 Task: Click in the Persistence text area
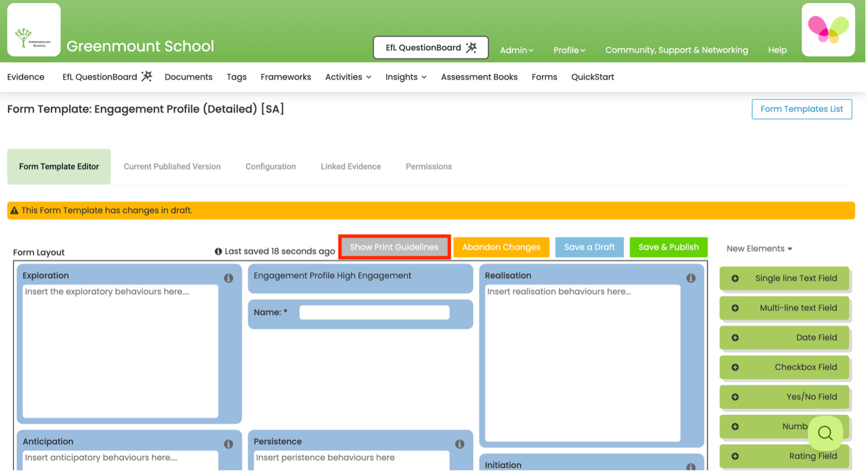352,462
